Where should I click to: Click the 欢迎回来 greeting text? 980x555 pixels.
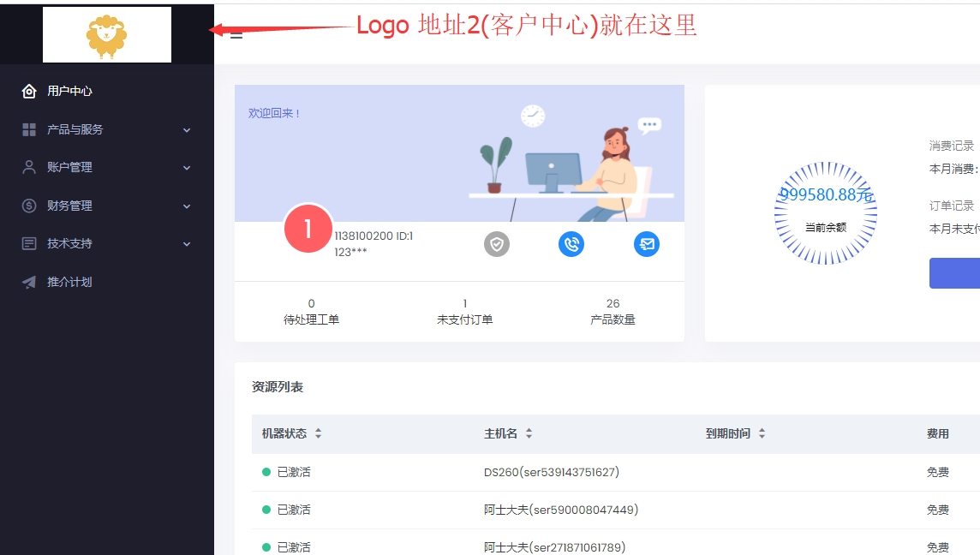(274, 113)
